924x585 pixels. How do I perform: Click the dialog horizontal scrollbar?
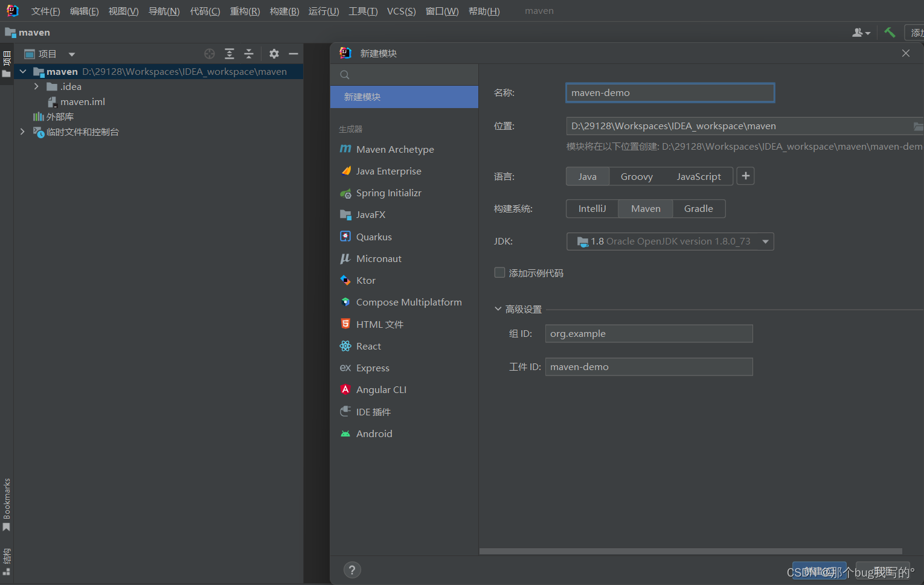(x=691, y=551)
